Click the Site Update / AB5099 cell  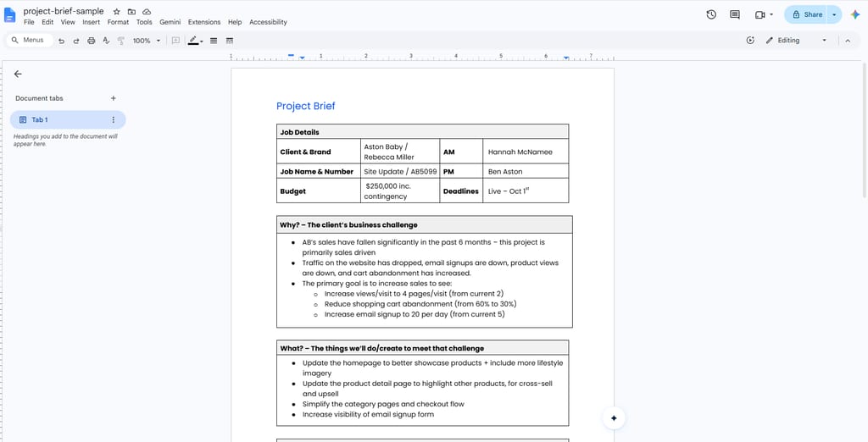pos(400,172)
